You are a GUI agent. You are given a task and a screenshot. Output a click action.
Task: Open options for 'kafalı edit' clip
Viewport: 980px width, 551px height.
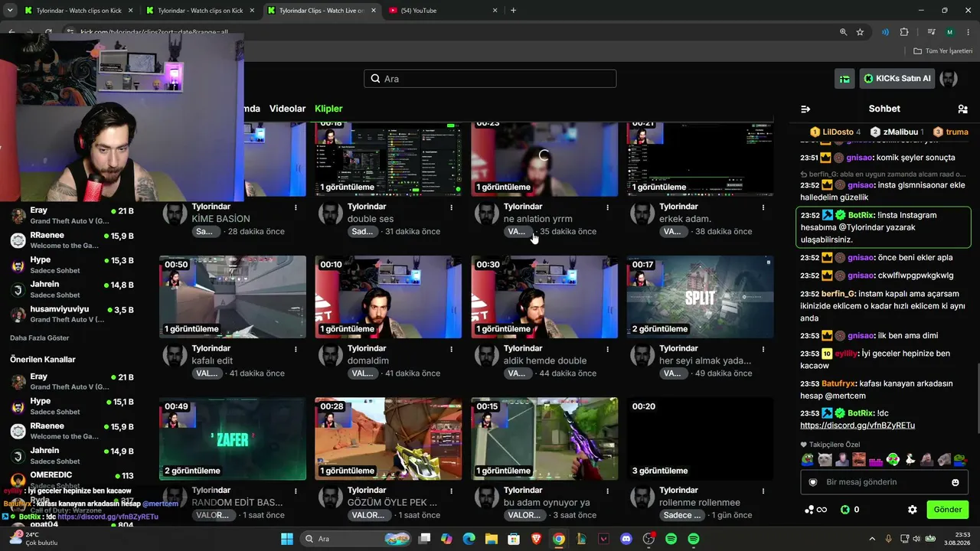pos(296,349)
